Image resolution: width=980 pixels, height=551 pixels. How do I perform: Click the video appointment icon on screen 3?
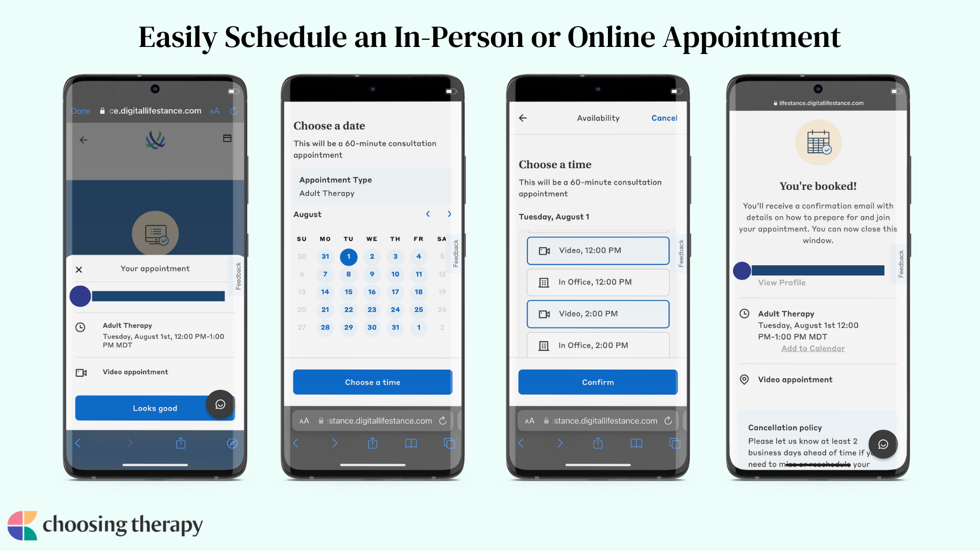[544, 251]
